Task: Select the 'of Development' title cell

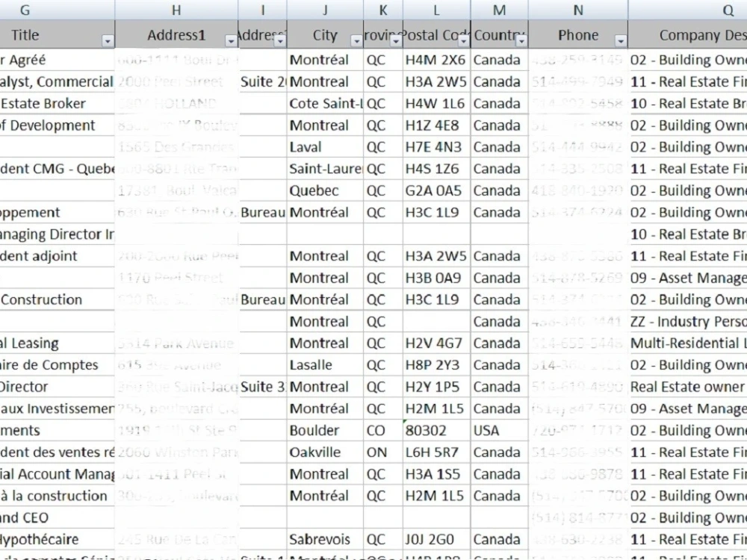Action: pyautogui.click(x=58, y=125)
